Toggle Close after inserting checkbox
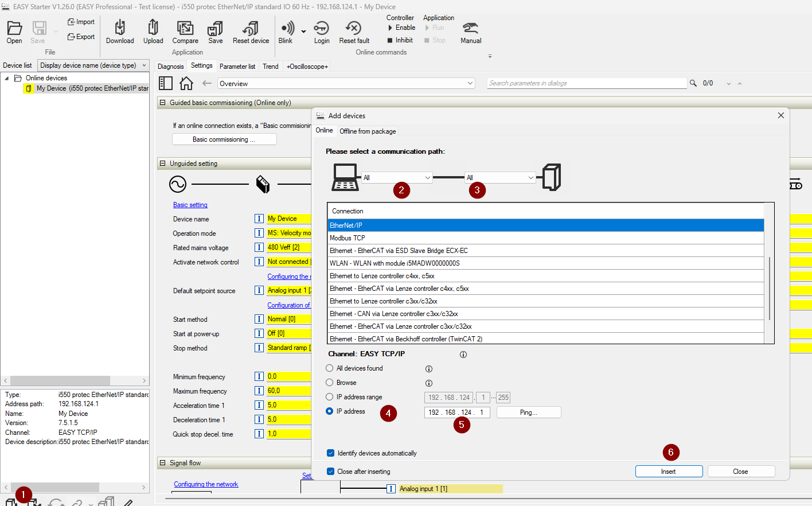The width and height of the screenshot is (812, 506). (x=330, y=472)
